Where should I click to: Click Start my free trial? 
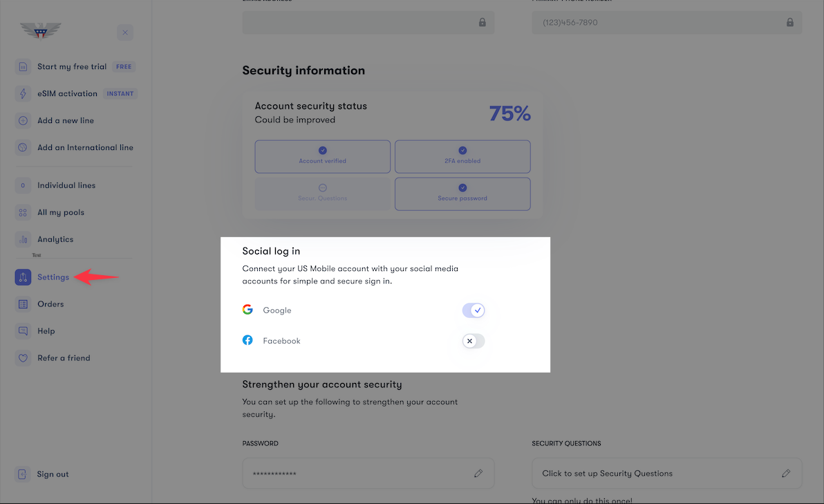pyautogui.click(x=72, y=66)
